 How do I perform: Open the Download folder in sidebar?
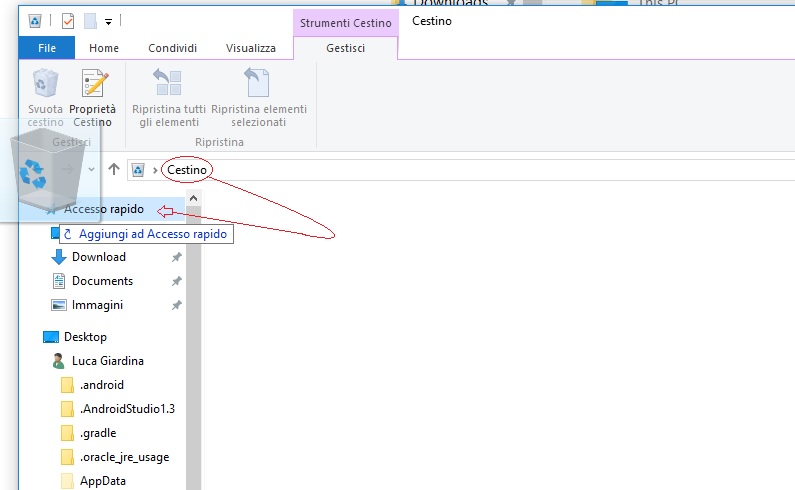pyautogui.click(x=98, y=257)
